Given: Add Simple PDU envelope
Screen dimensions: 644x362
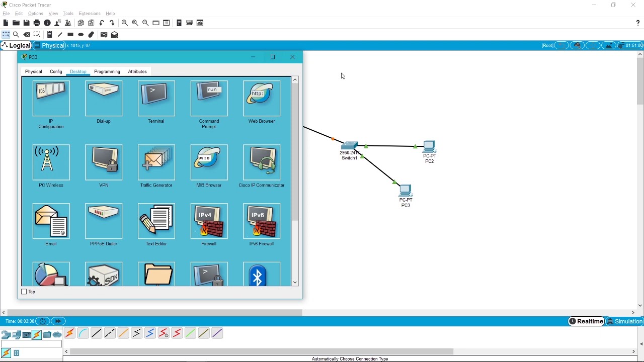Looking at the screenshot, I should 104,35.
